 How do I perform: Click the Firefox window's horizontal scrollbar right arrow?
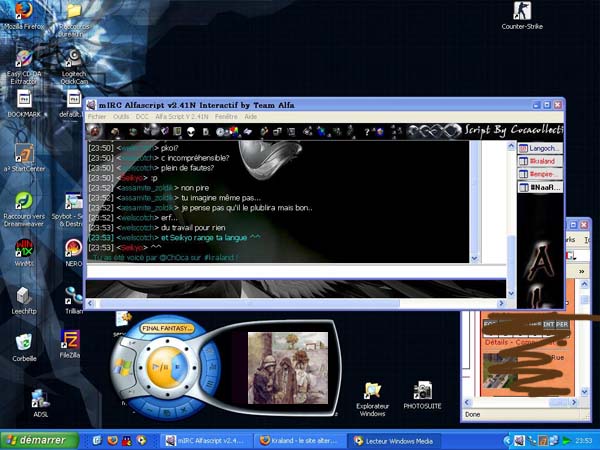(x=574, y=402)
